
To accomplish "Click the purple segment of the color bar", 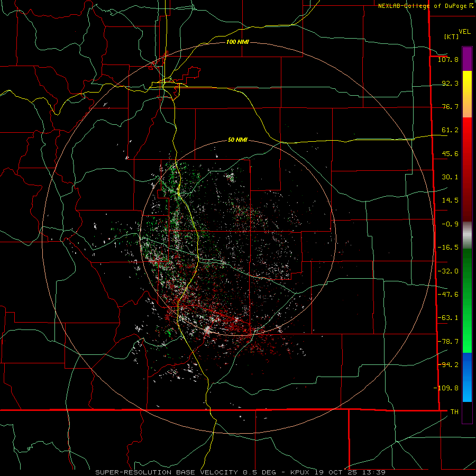I will coord(467,59).
